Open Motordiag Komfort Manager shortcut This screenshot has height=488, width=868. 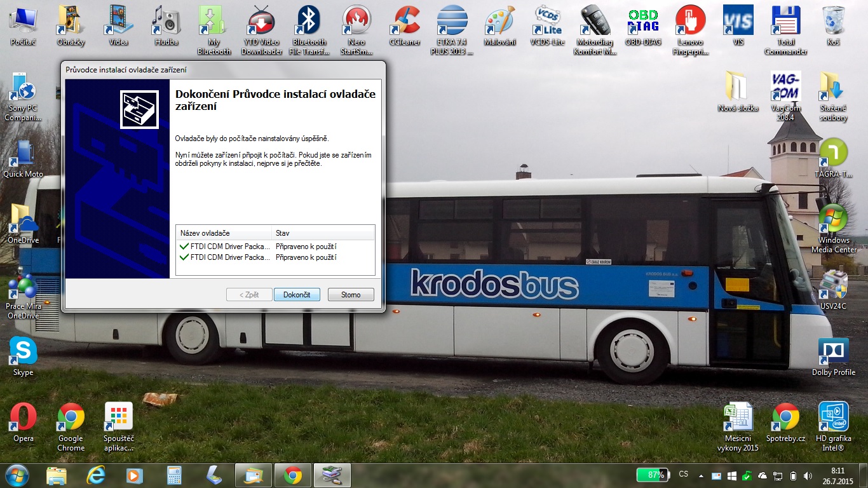(x=595, y=30)
